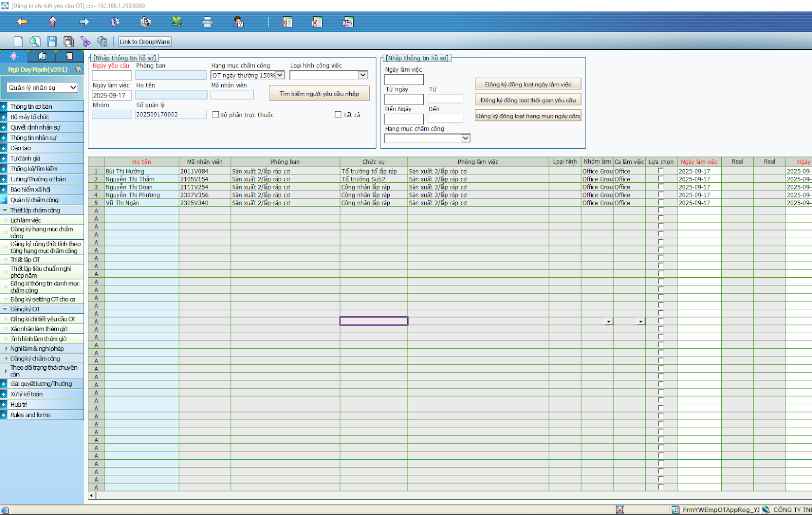Viewport: 812px width, 515px height.
Task: Click the yellow back arrow icon
Action: coord(22,22)
